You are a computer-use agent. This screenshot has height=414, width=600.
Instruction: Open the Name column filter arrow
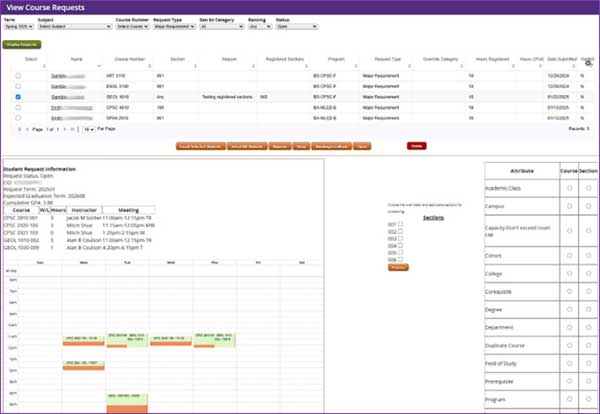click(99, 66)
